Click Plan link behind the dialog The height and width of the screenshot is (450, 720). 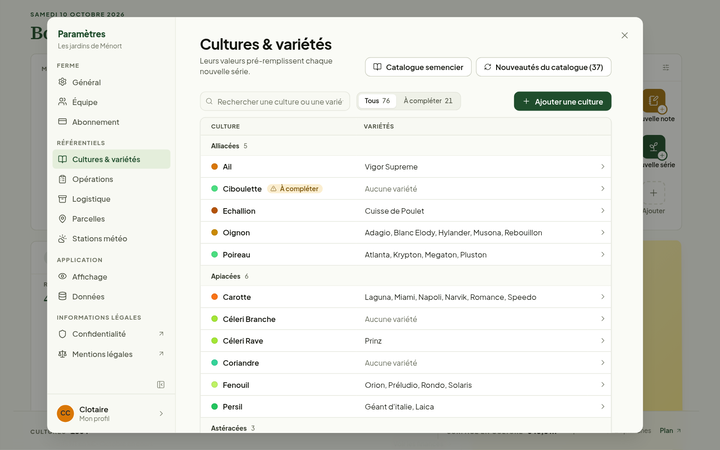[x=670, y=431]
